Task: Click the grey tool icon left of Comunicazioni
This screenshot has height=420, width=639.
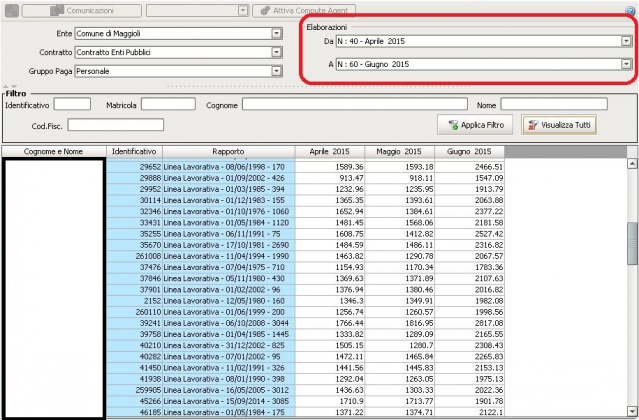Action: 12,11
